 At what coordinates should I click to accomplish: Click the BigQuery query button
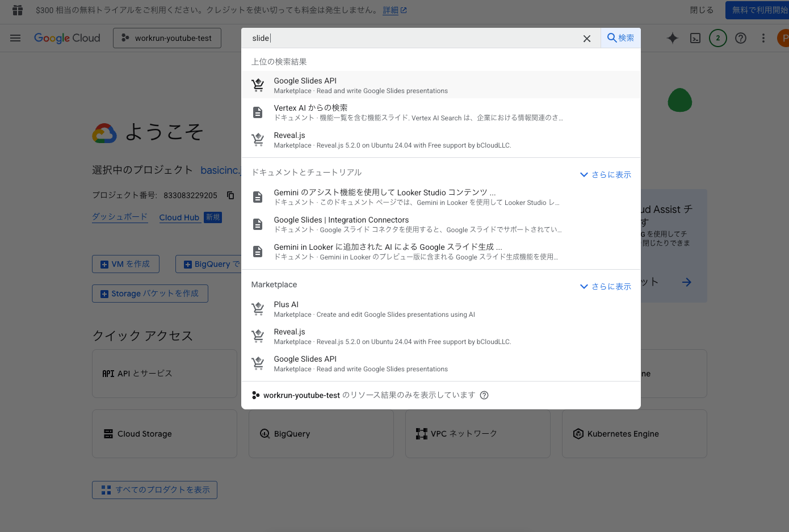209,264
